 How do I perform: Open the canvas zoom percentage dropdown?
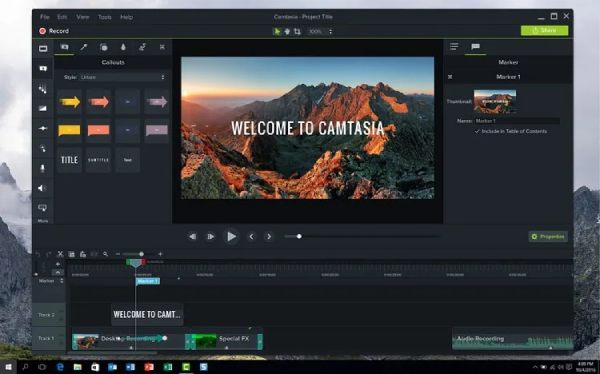[x=320, y=31]
